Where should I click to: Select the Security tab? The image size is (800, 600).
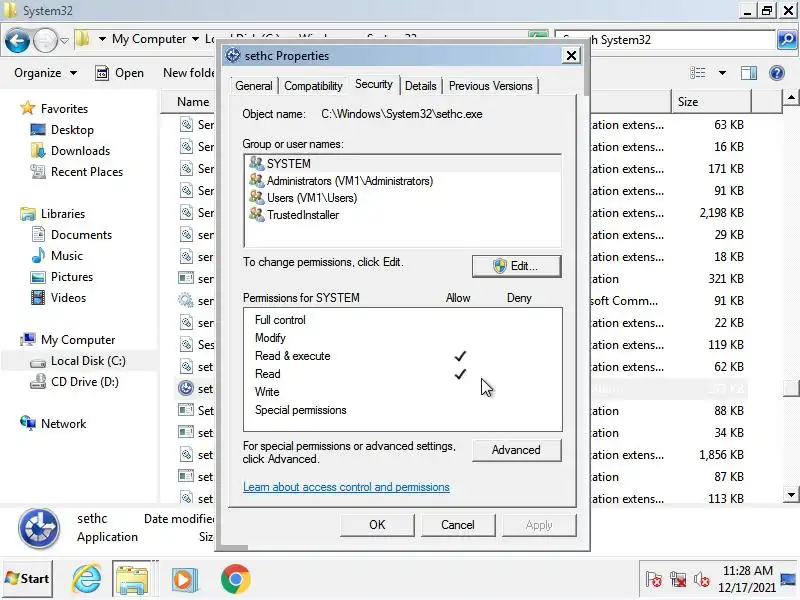coord(374,84)
